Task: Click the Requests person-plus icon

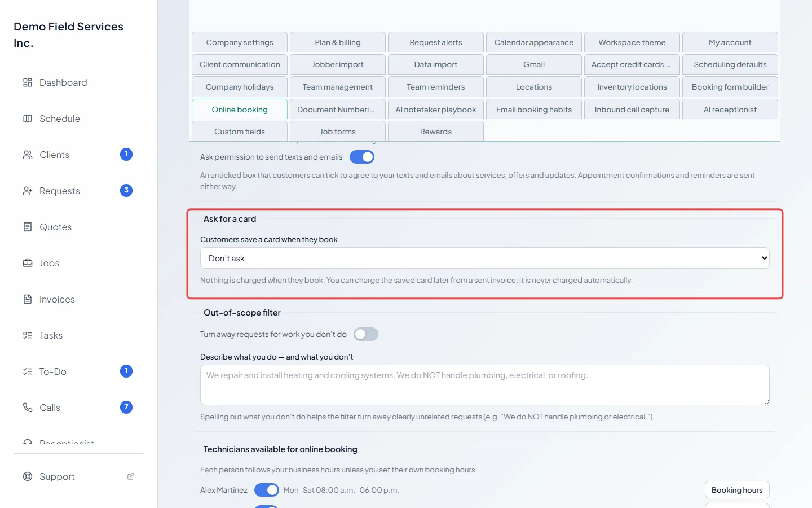Action: click(28, 191)
